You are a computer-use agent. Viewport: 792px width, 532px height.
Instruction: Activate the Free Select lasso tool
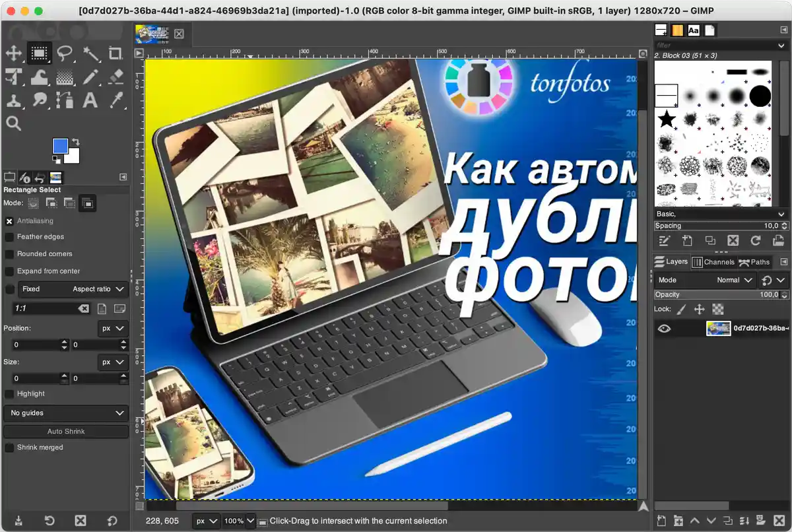tap(65, 53)
